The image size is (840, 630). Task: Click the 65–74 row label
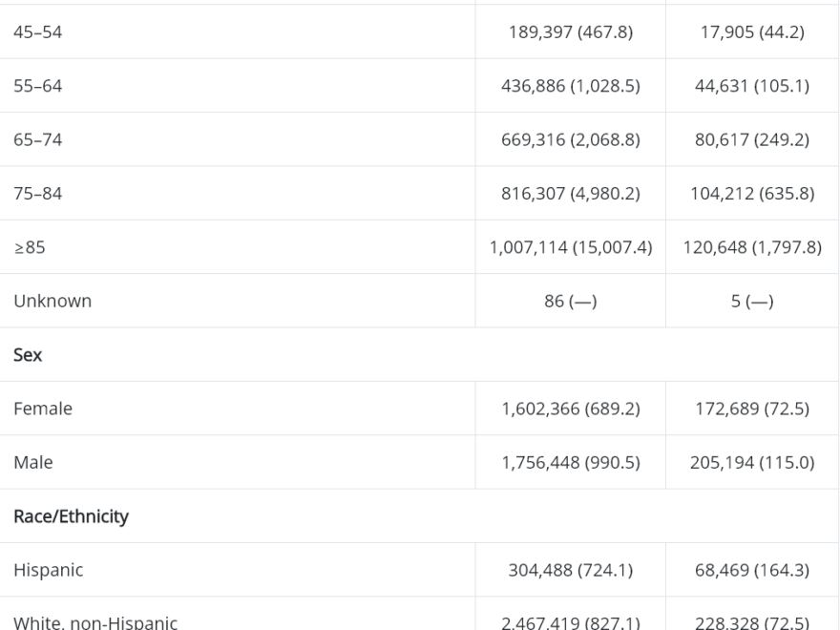click(x=37, y=139)
